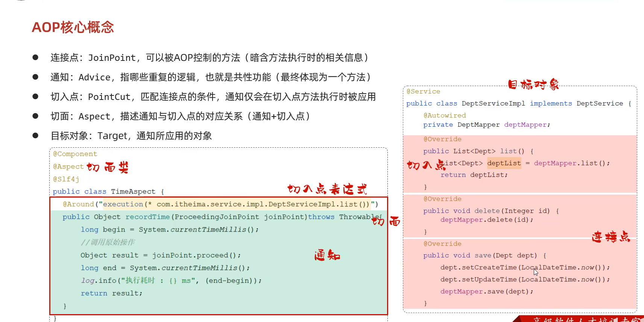Click the bullet dot before "通知: Advice"

coord(35,77)
